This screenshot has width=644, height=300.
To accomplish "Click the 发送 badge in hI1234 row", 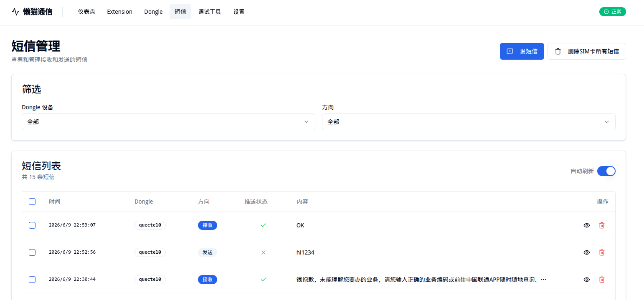I will coord(208,252).
